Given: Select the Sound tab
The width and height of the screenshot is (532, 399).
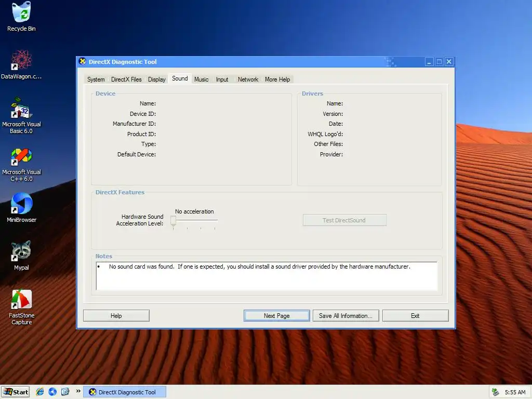Looking at the screenshot, I should coord(180,79).
